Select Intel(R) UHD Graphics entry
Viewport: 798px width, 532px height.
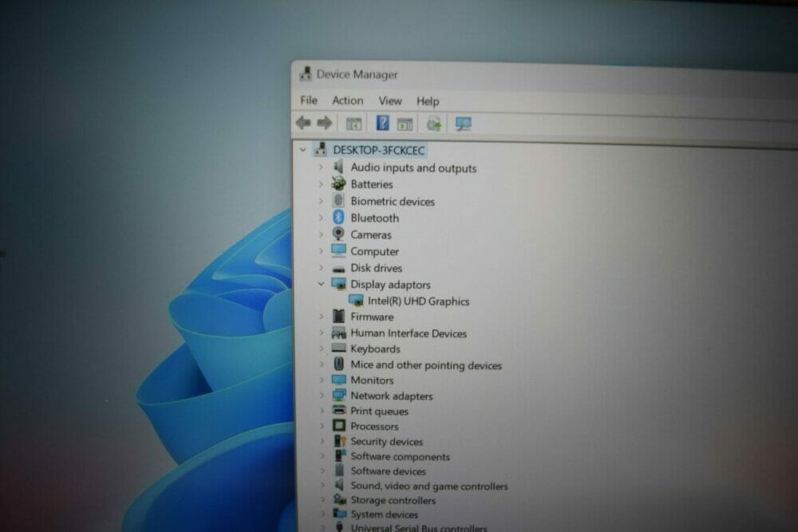(418, 301)
